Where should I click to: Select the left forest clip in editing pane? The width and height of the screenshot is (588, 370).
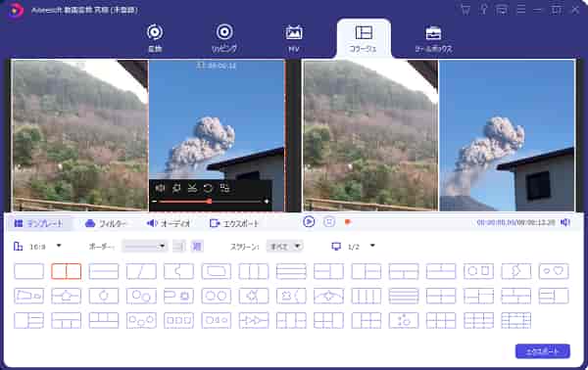(x=79, y=135)
